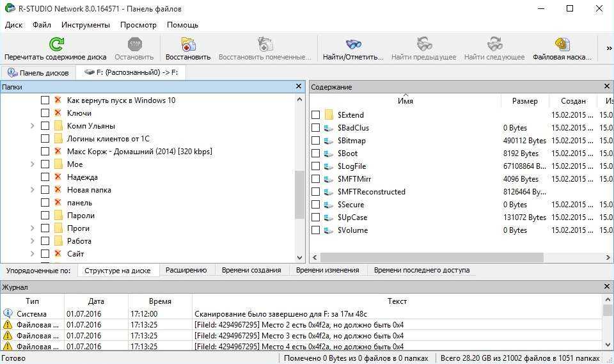
Task: Mark the $LogFile checkbox
Action: pyautogui.click(x=315, y=166)
